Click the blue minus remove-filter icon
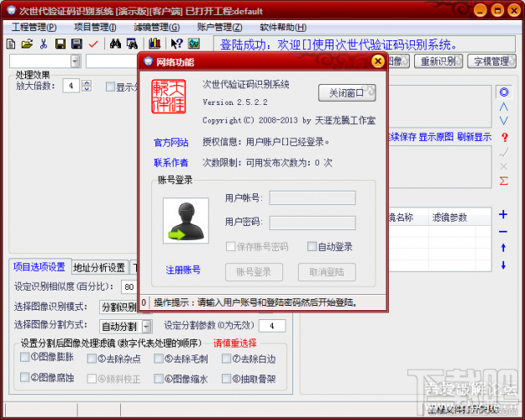The width and height of the screenshot is (525, 420). tap(503, 232)
